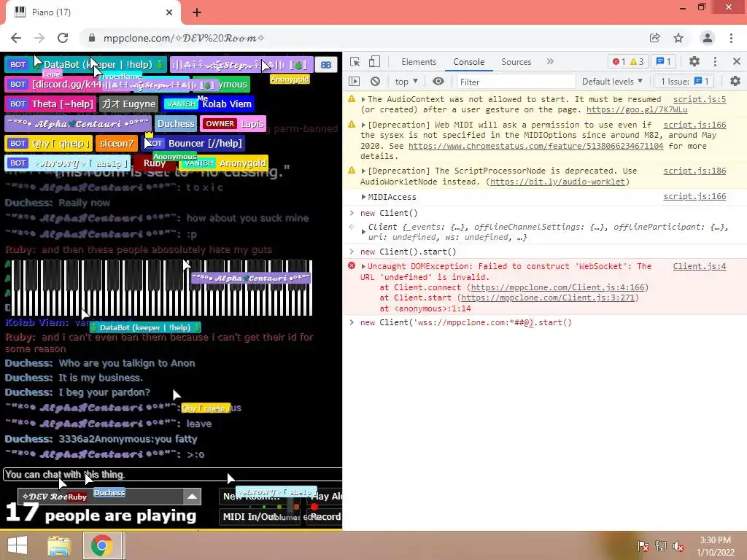The image size is (747, 560).
Task: Open the bit.ly/audio-worklet link
Action: (557, 182)
